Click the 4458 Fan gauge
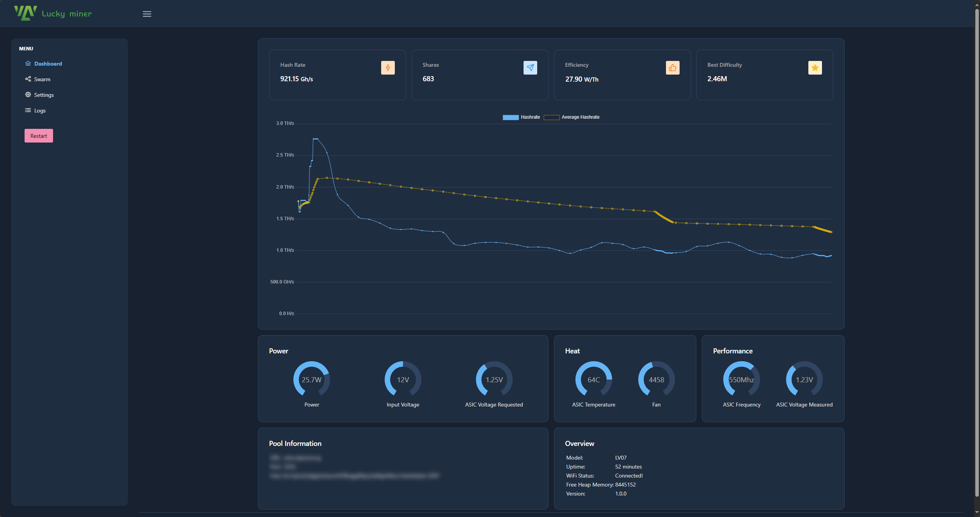980x517 pixels. [657, 379]
